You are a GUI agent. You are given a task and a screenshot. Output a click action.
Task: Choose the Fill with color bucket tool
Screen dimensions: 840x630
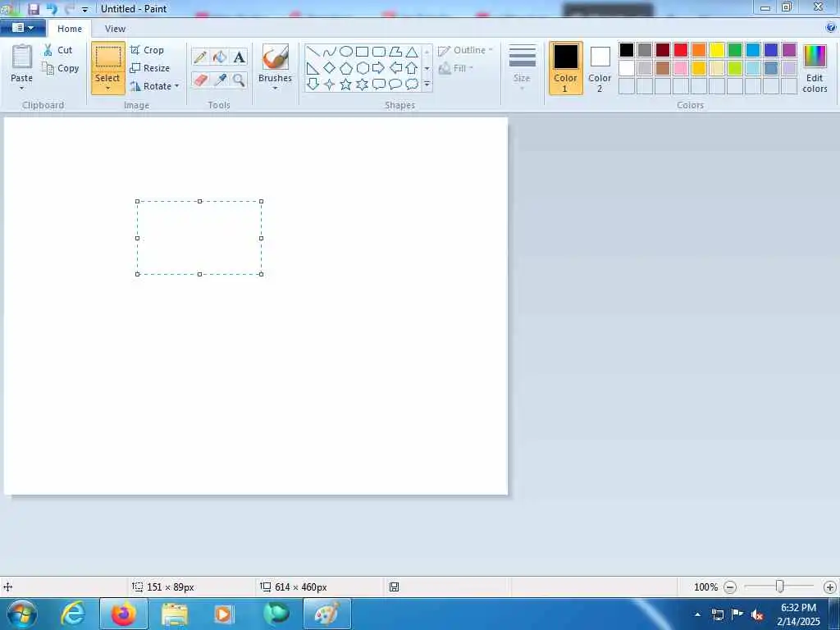click(220, 57)
